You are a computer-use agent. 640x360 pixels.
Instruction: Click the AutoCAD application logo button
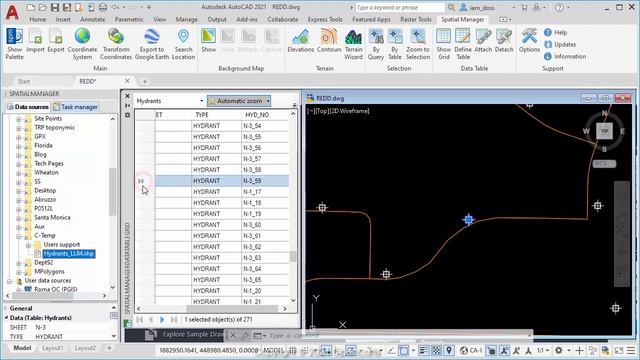pyautogui.click(x=12, y=12)
